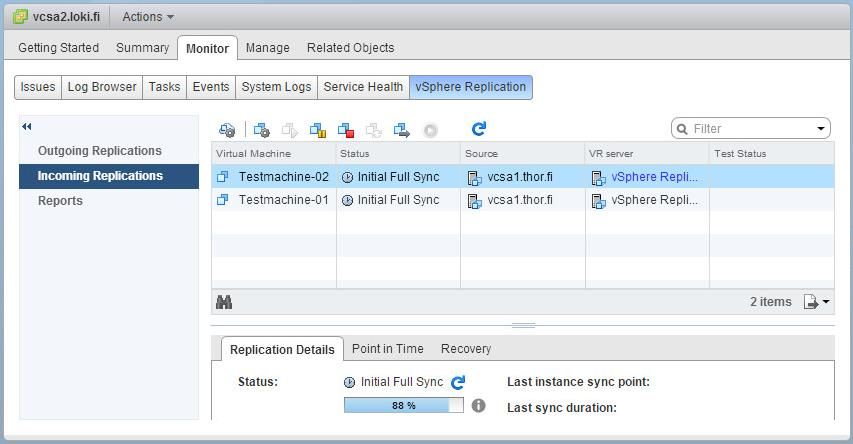Open the Tasks sub-tab
853x444 pixels.
pos(164,87)
